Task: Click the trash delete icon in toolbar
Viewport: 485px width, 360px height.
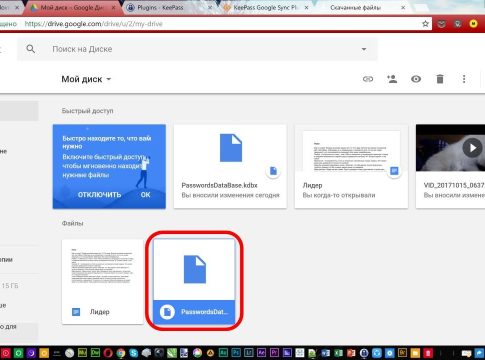Action: (x=440, y=79)
